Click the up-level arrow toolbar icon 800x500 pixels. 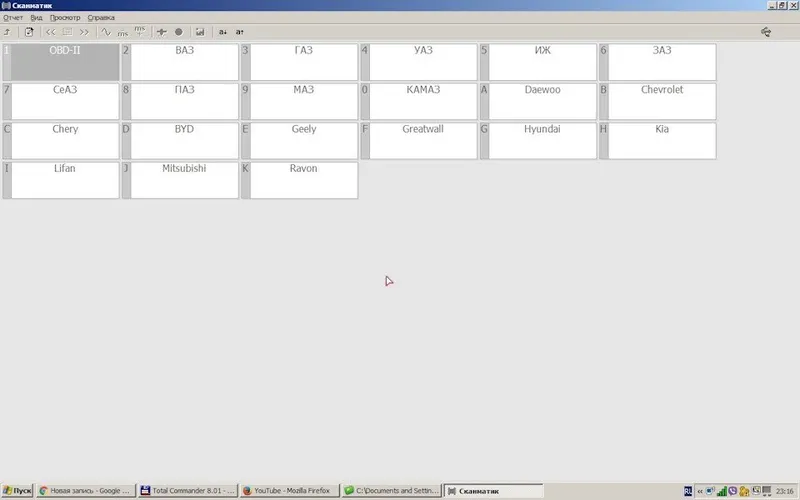[x=8, y=32]
